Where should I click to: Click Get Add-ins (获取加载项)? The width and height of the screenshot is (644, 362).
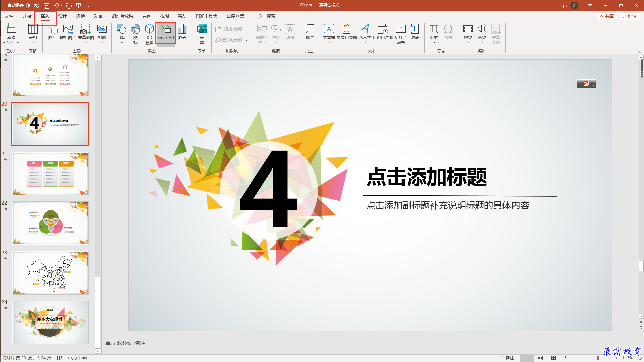pos(229,29)
